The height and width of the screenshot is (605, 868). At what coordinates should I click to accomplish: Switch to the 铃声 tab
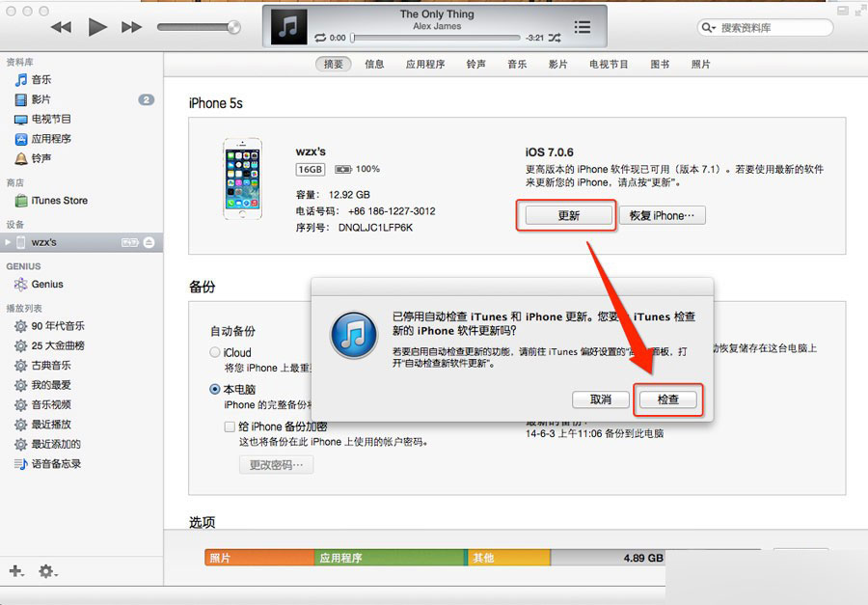click(476, 65)
